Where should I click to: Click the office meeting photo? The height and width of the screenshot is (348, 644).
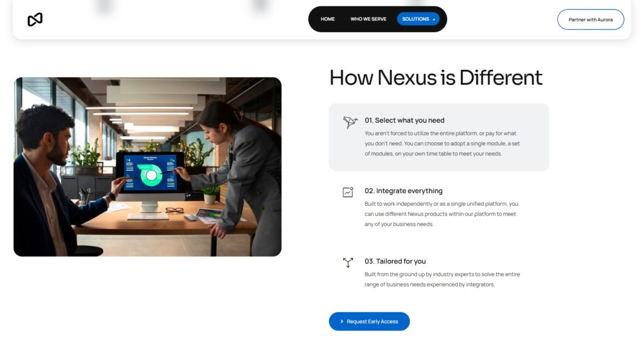(x=147, y=167)
